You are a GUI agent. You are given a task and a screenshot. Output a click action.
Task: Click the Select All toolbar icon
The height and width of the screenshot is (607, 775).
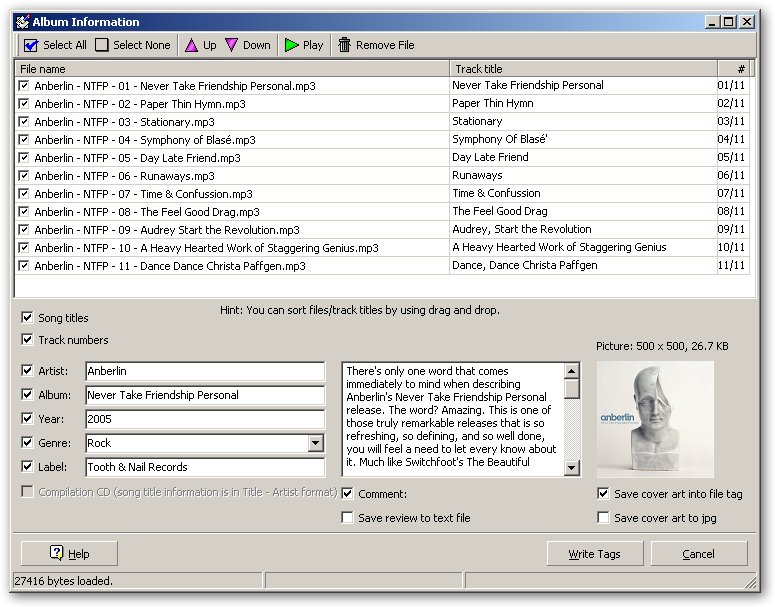click(x=31, y=45)
